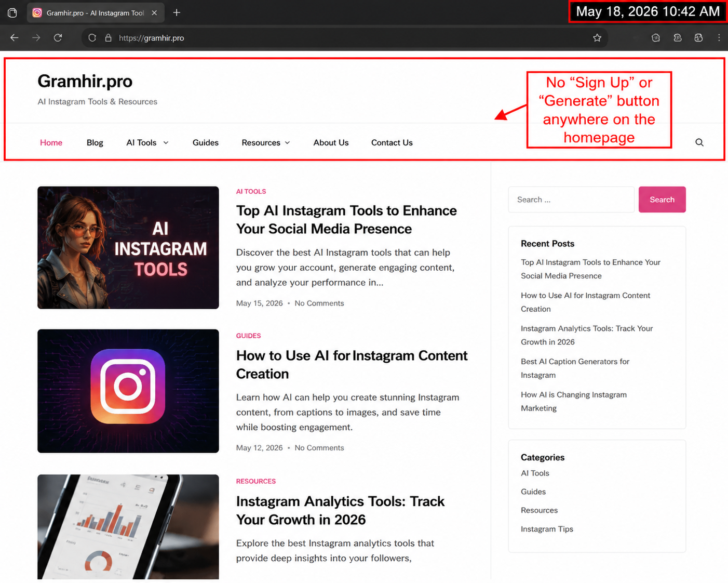Viewport: 728px width, 583px height.
Task: Click the browser forward arrow
Action: 36,37
